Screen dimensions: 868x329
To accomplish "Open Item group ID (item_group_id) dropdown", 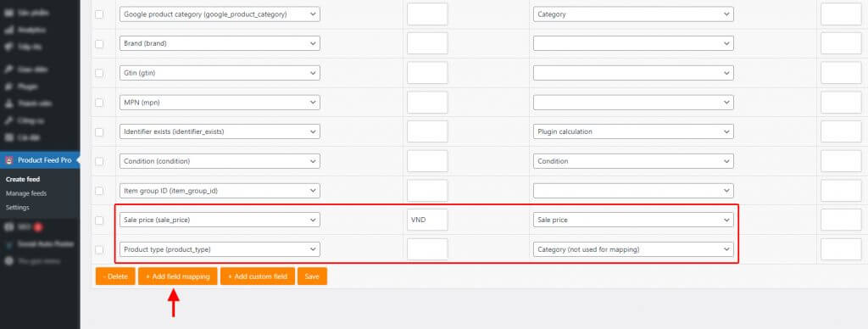I will pos(220,191).
